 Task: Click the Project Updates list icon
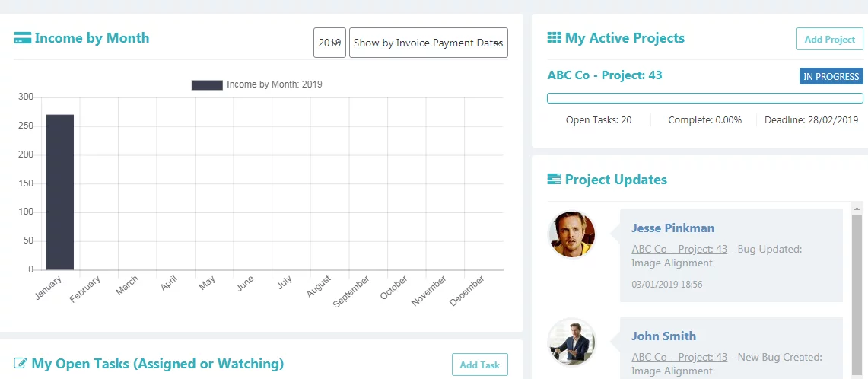click(554, 180)
